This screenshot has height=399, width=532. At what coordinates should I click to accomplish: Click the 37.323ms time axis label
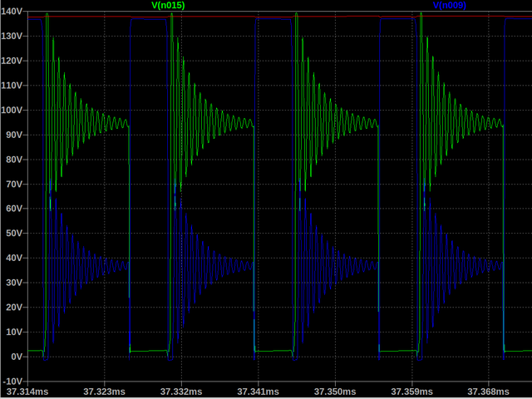104,392
